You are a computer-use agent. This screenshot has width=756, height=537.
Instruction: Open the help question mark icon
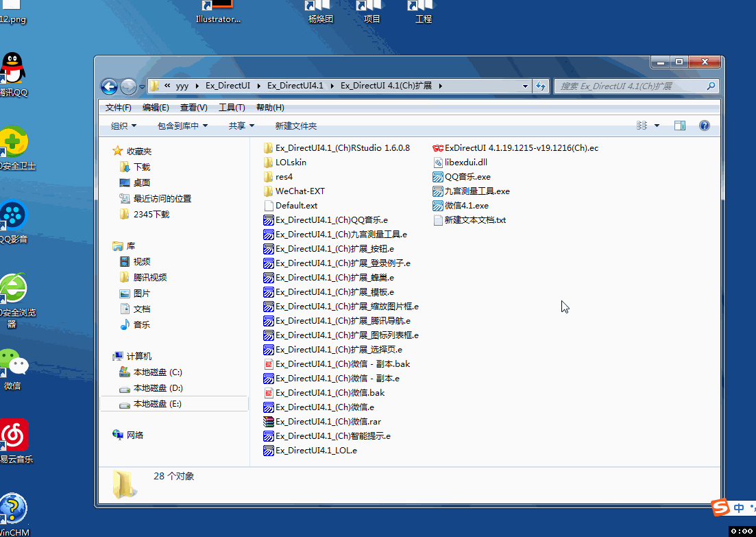(x=705, y=126)
